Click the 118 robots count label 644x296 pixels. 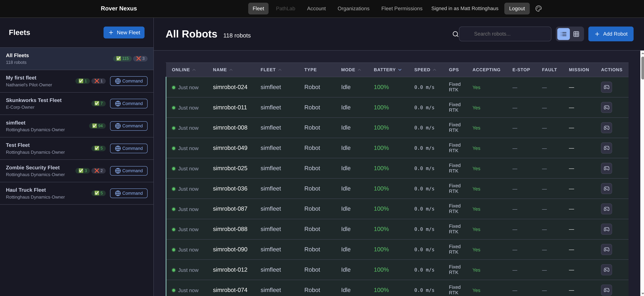click(237, 35)
